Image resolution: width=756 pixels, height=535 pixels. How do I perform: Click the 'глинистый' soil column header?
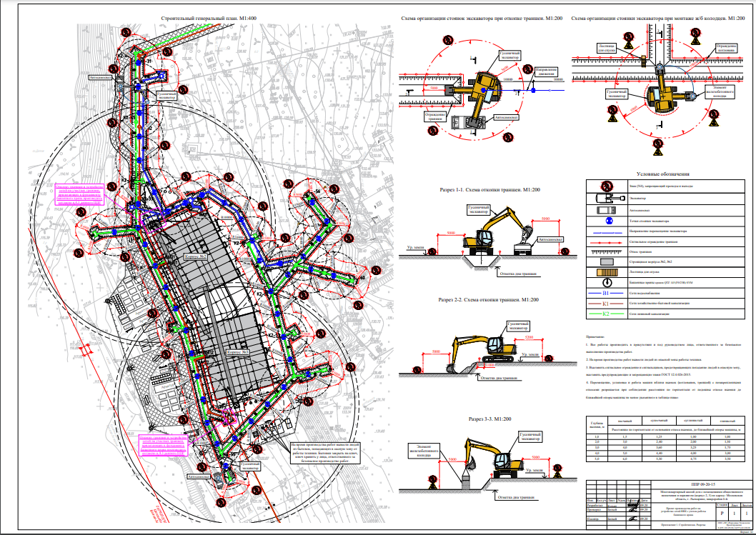click(x=727, y=421)
